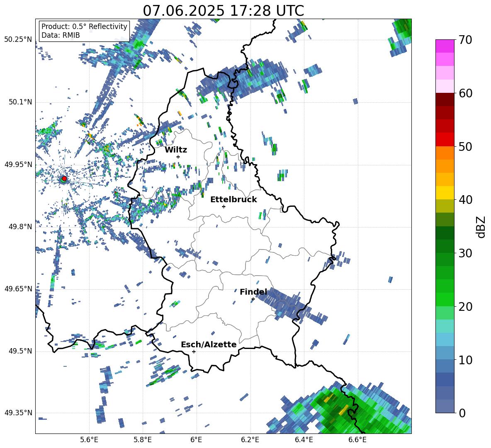Click the 49.8°N latitude label
The width and height of the screenshot is (491, 448).
[20, 227]
